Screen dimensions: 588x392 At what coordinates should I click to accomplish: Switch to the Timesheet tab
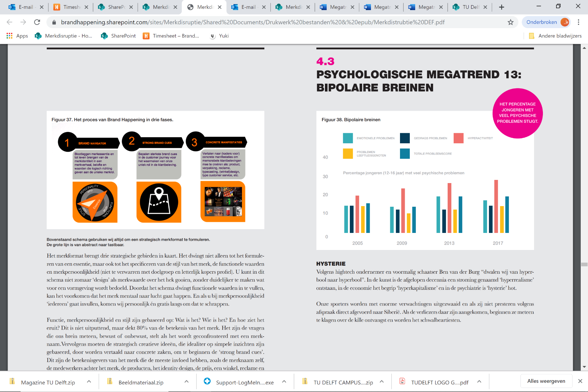71,7
